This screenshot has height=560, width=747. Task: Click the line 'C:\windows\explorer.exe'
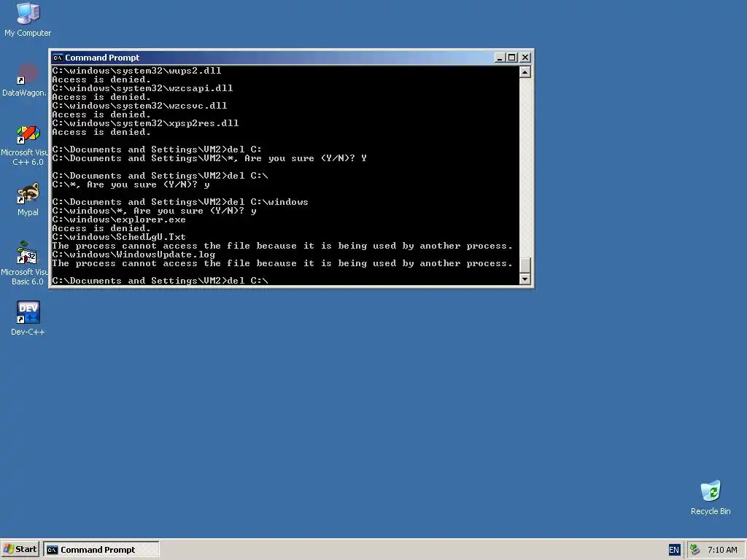(x=119, y=219)
